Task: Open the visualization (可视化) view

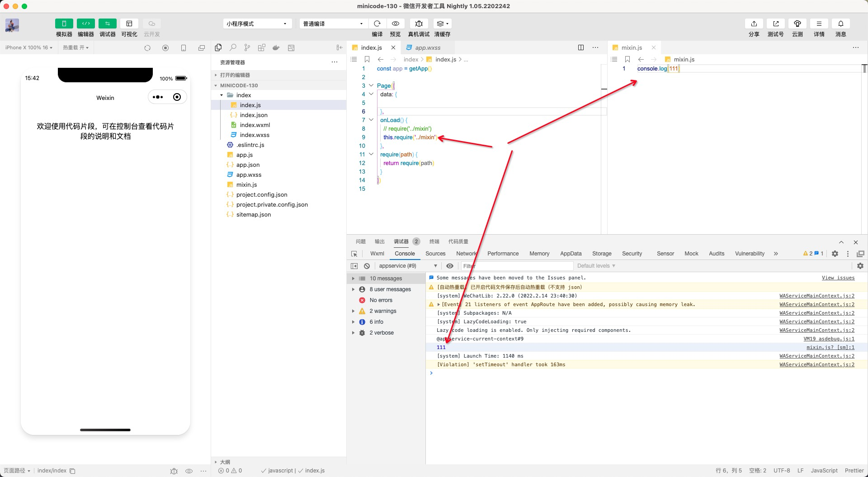Action: 129,24
